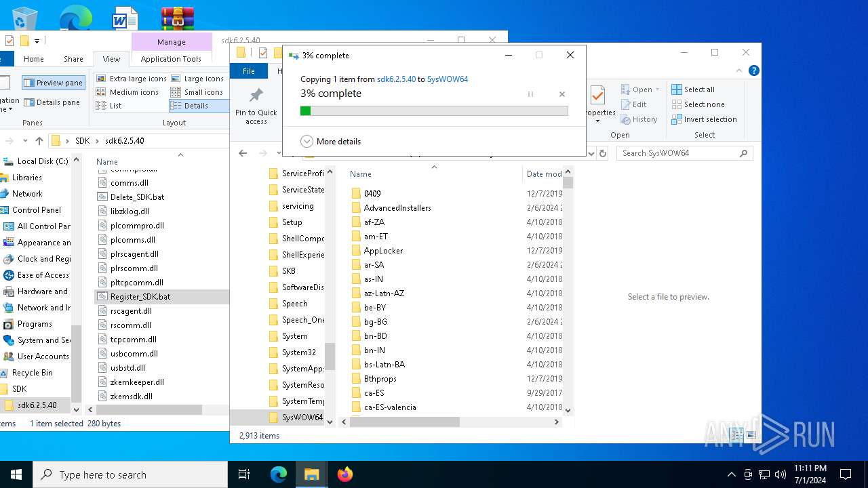This screenshot has height=488, width=868.
Task: Click Pin to Quick access
Action: click(256, 107)
